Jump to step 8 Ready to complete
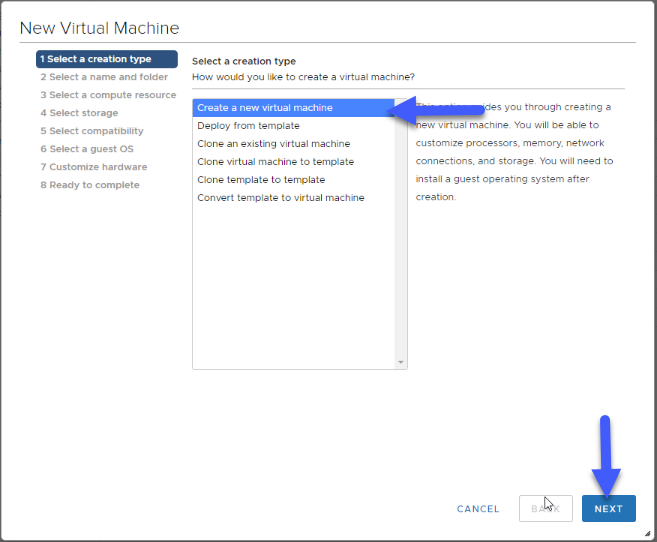 (90, 185)
